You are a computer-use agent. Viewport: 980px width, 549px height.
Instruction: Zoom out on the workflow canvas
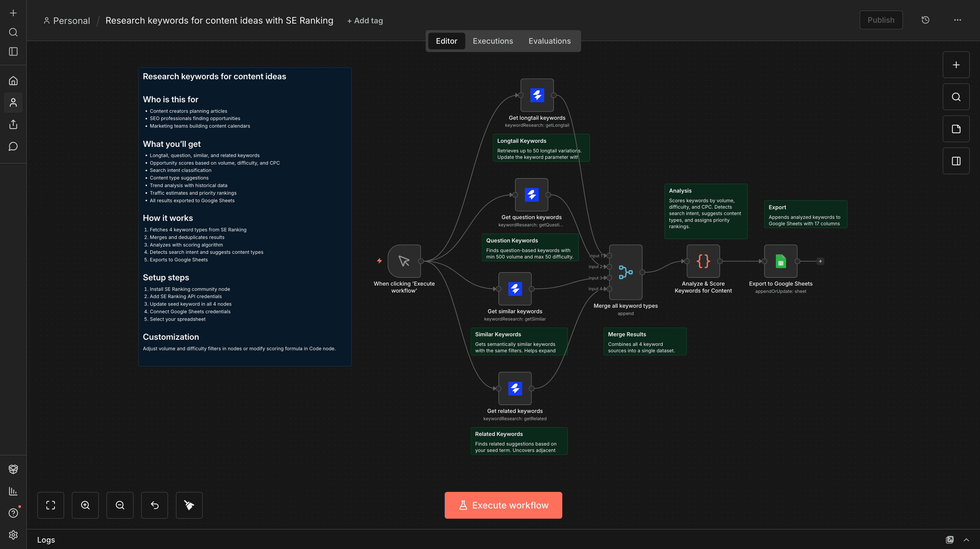point(120,505)
